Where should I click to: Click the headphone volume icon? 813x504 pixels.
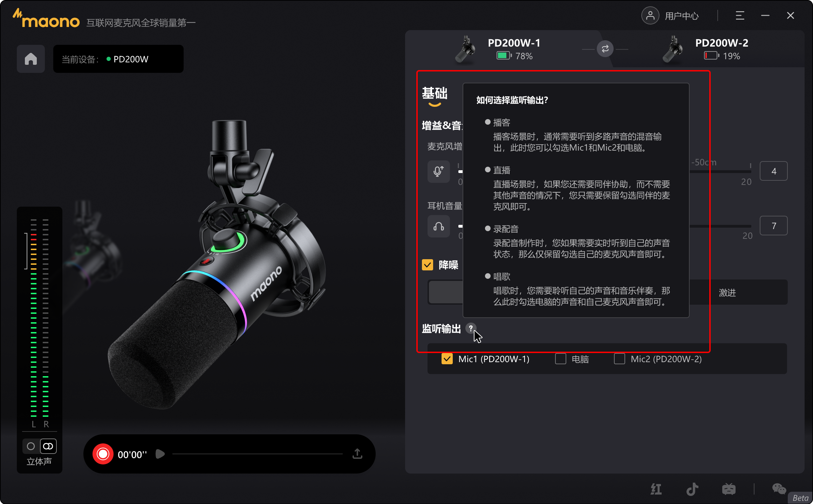[x=439, y=226]
